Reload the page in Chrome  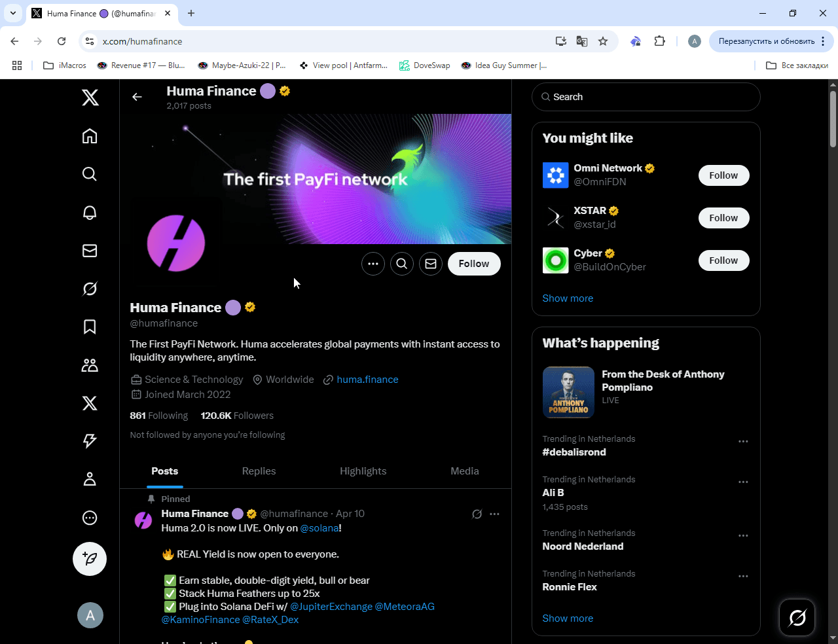[62, 41]
